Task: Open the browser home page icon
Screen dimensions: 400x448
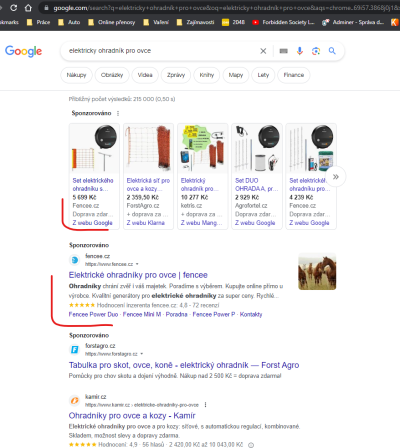Action: 28,7
